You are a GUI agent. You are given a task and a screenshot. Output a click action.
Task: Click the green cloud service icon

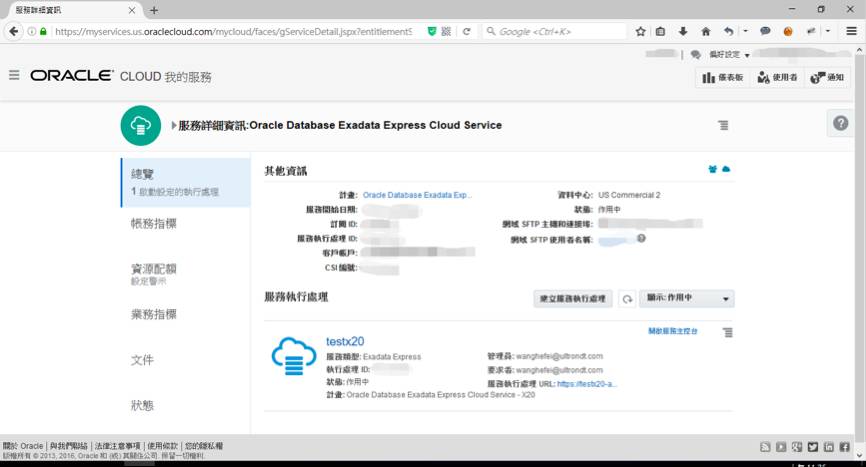tap(141, 125)
